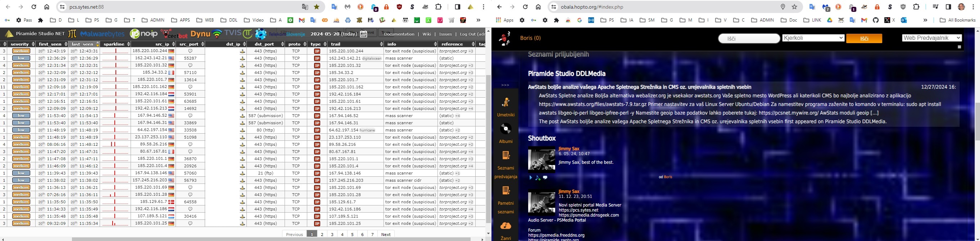Image resolution: width=980 pixels, height=241 pixels.
Task: Click the Išči search input field
Action: [x=749, y=38]
